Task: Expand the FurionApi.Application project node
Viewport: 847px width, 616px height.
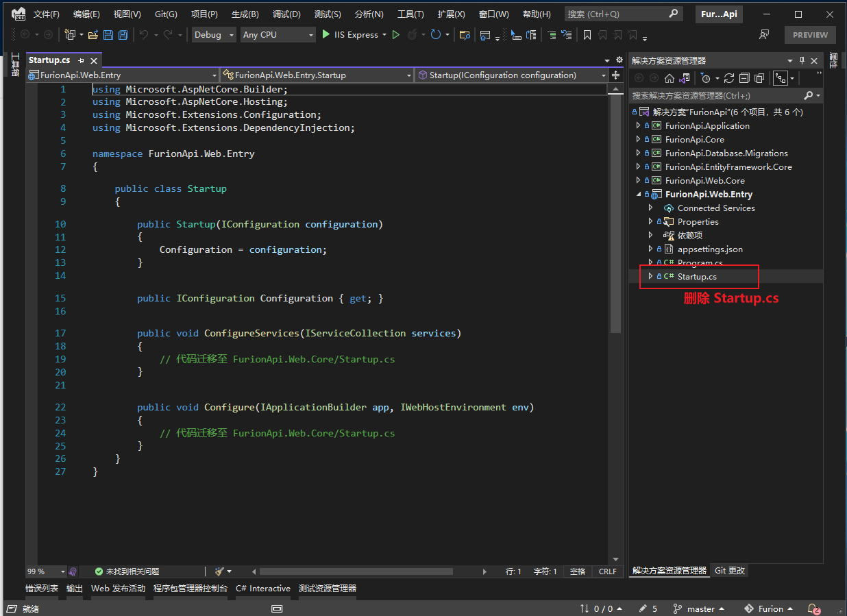Action: 639,125
